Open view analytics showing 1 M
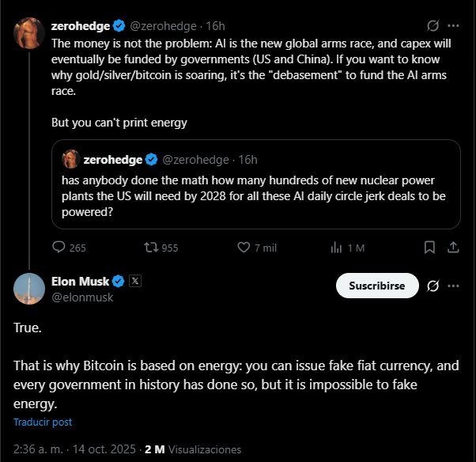The width and height of the screenshot is (476, 462). [338, 248]
